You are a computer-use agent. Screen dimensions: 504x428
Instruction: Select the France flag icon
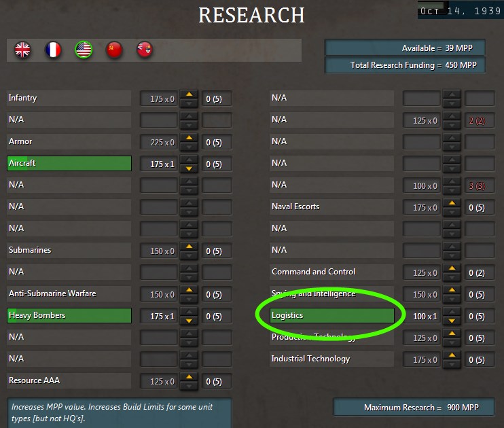click(x=53, y=50)
